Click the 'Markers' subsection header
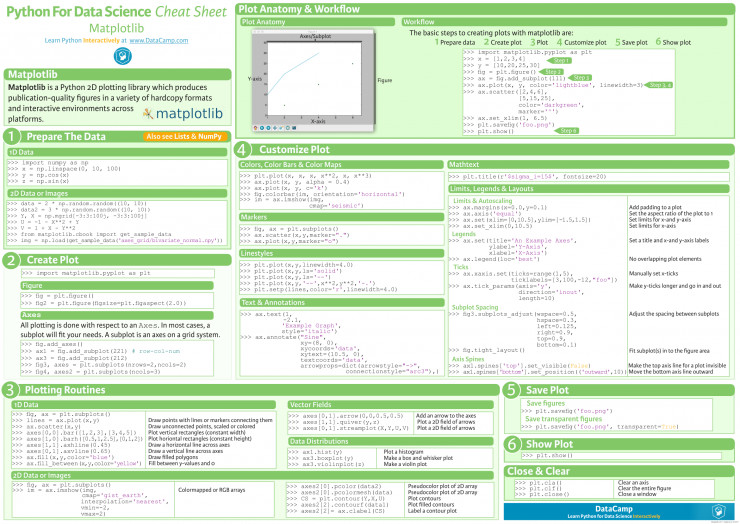The width and height of the screenshot is (740, 524). 342,217
